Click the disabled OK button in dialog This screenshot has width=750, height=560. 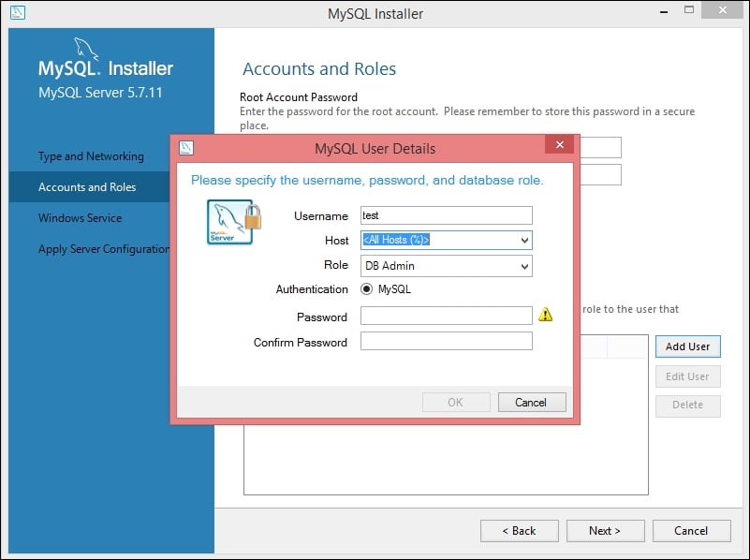tap(456, 402)
